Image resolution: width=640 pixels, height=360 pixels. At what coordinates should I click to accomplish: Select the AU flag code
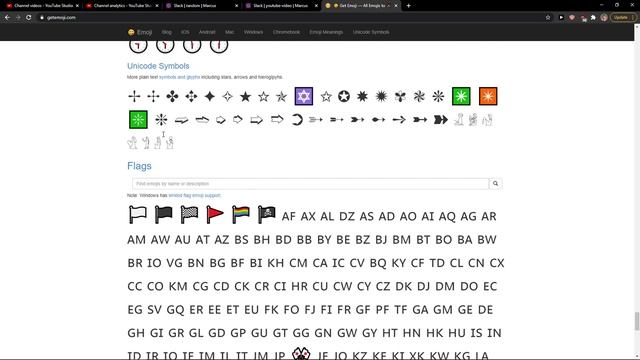point(182,240)
